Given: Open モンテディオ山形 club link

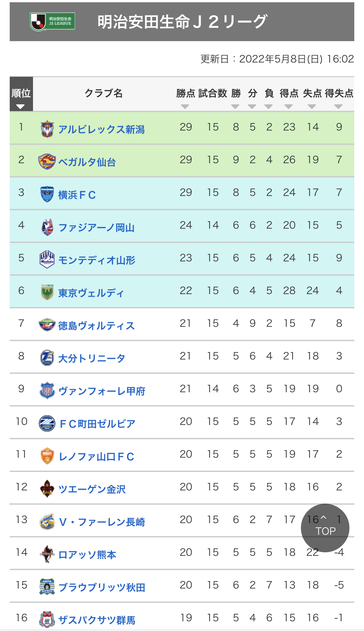Looking at the screenshot, I should pos(97,260).
